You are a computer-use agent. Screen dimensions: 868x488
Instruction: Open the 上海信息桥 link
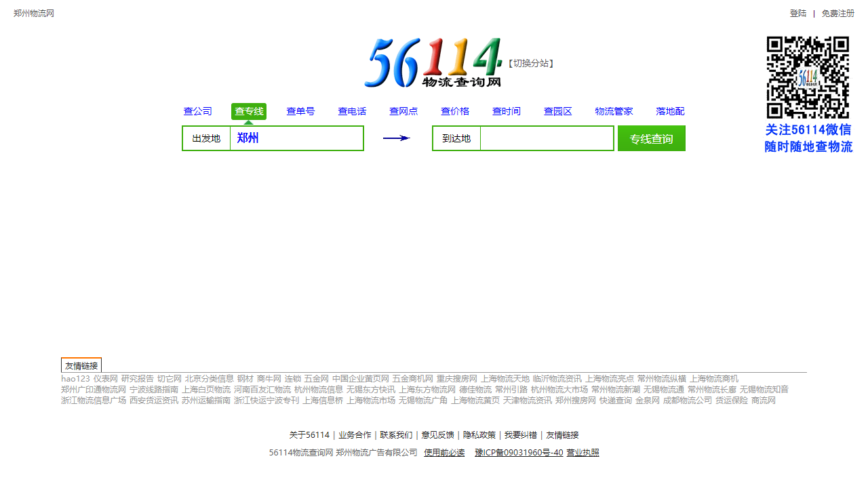click(323, 401)
